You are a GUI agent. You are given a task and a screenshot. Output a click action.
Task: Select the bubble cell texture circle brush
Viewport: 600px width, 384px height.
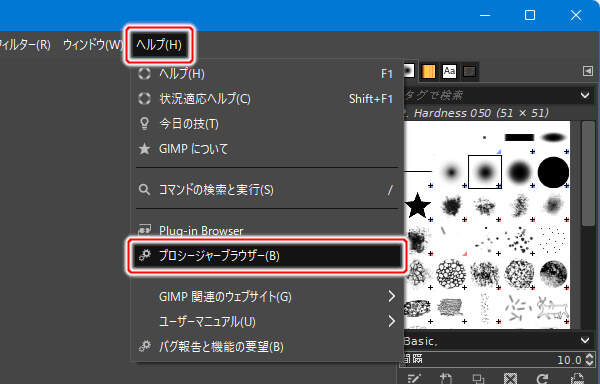451,274
